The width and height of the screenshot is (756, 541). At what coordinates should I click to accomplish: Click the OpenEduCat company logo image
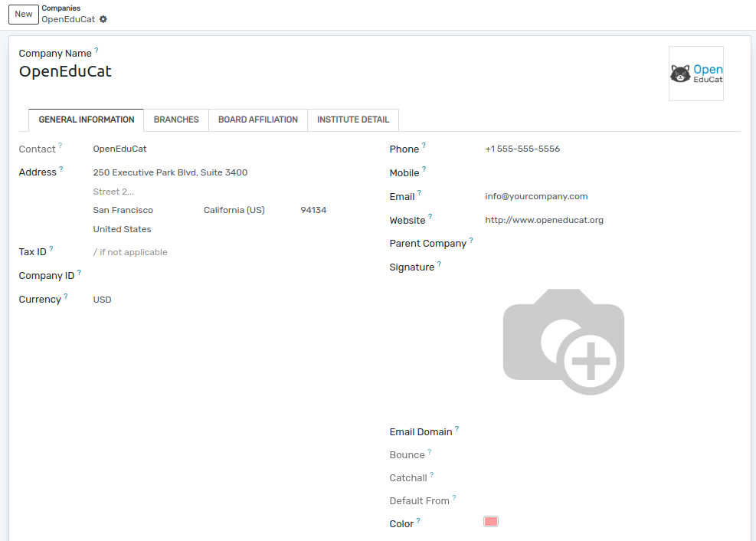click(695, 74)
